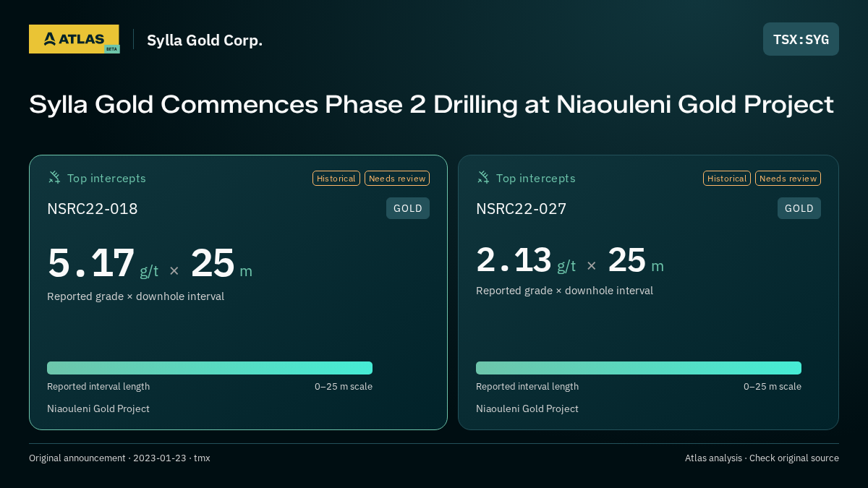Click the interval length bar for NSRC22-027

[639, 368]
